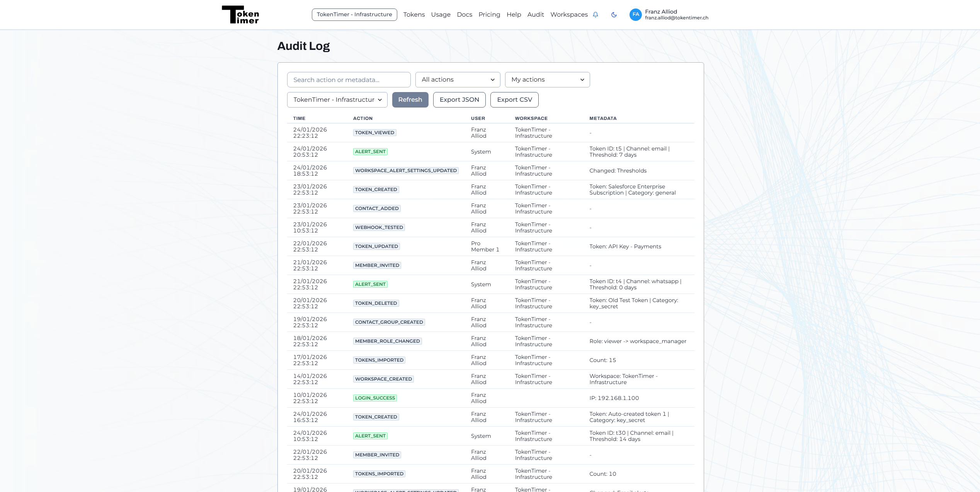This screenshot has height=492, width=980.
Task: Export the audit log as JSON
Action: [x=459, y=99]
